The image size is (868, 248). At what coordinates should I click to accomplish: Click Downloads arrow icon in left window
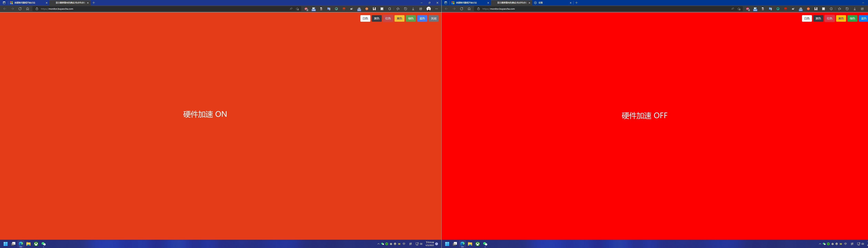pyautogui.click(x=413, y=9)
